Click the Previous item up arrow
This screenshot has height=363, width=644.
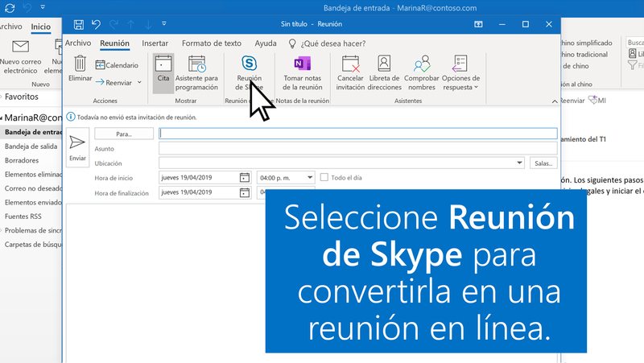click(x=131, y=25)
